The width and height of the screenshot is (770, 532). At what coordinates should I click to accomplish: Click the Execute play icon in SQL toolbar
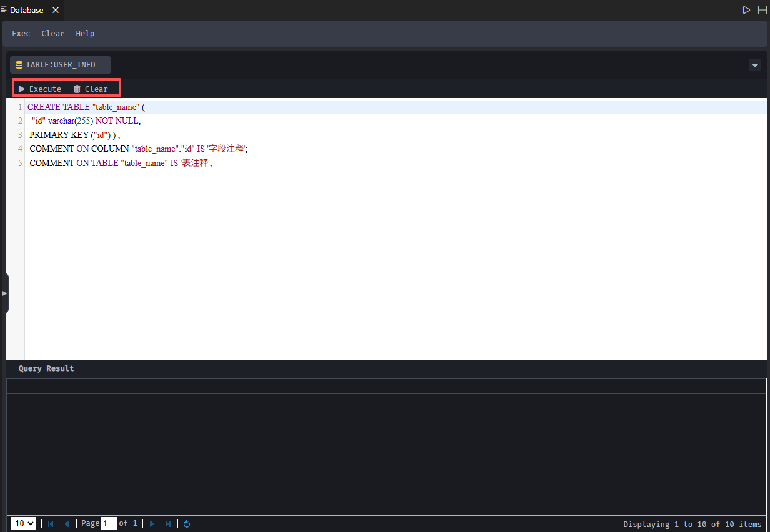[22, 89]
